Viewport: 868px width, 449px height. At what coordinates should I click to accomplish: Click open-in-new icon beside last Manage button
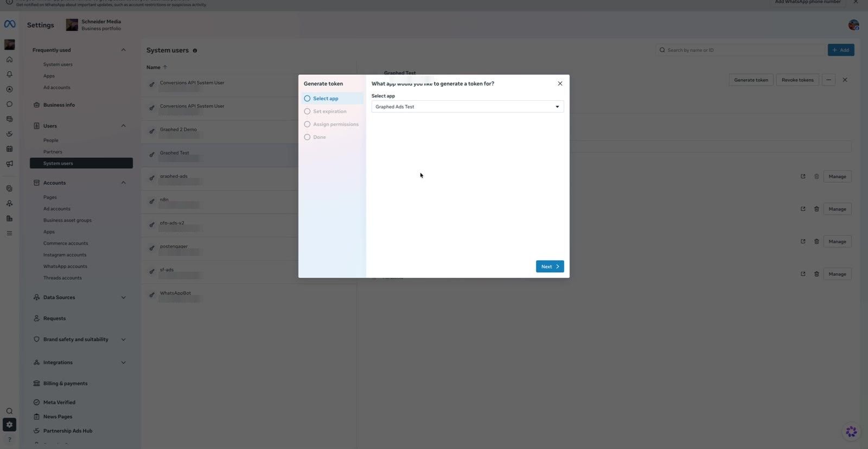tap(803, 274)
